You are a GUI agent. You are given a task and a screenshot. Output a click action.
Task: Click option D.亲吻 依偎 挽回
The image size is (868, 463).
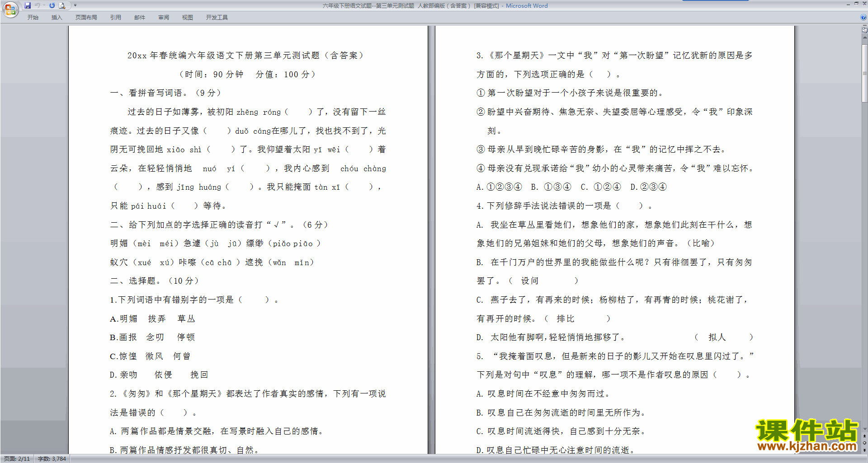click(x=159, y=375)
